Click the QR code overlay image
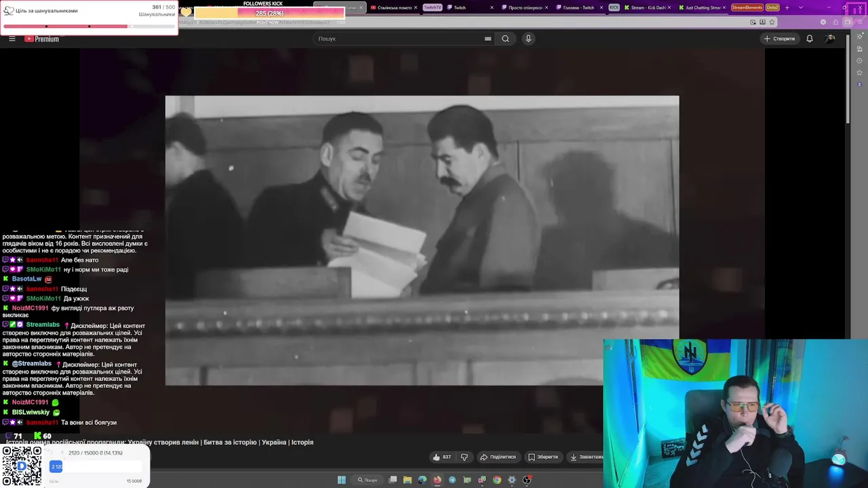 click(x=22, y=465)
